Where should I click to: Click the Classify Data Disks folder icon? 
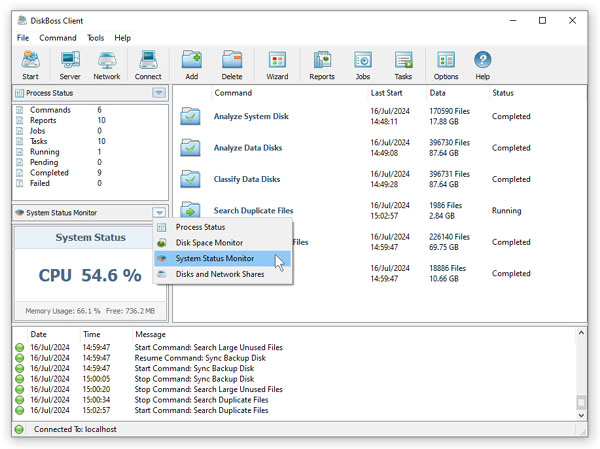click(x=190, y=179)
